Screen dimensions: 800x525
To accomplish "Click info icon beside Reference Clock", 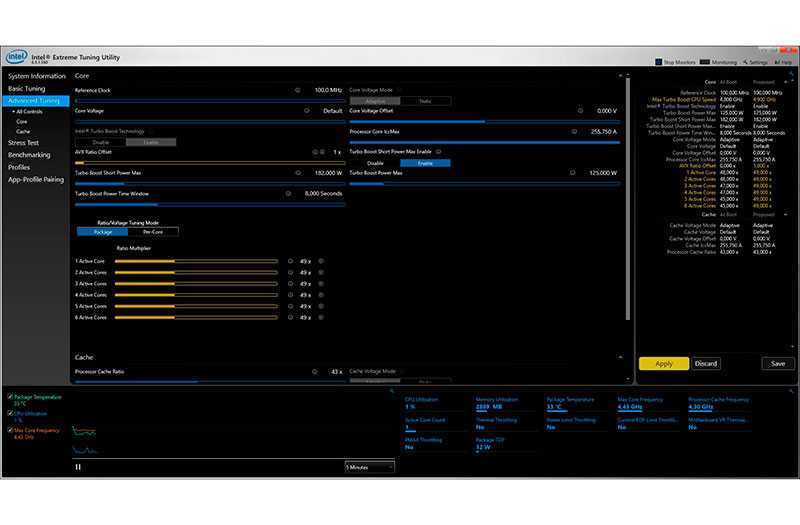I will pyautogui.click(x=298, y=90).
